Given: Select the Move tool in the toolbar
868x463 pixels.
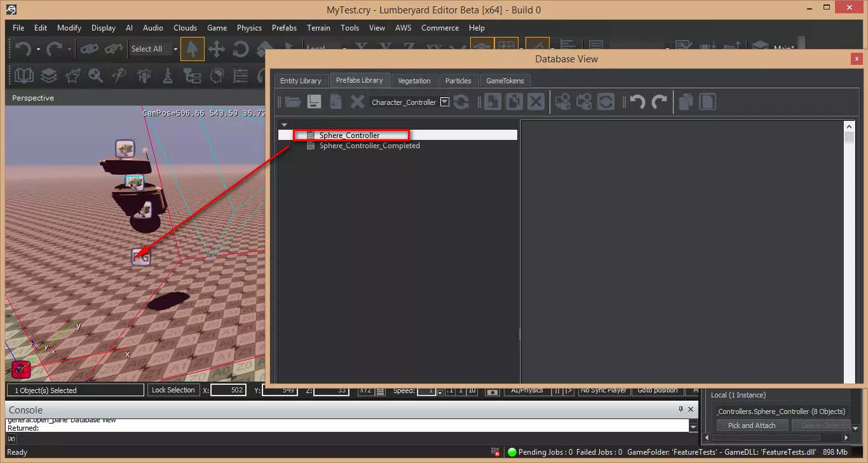Looking at the screenshot, I should click(217, 49).
